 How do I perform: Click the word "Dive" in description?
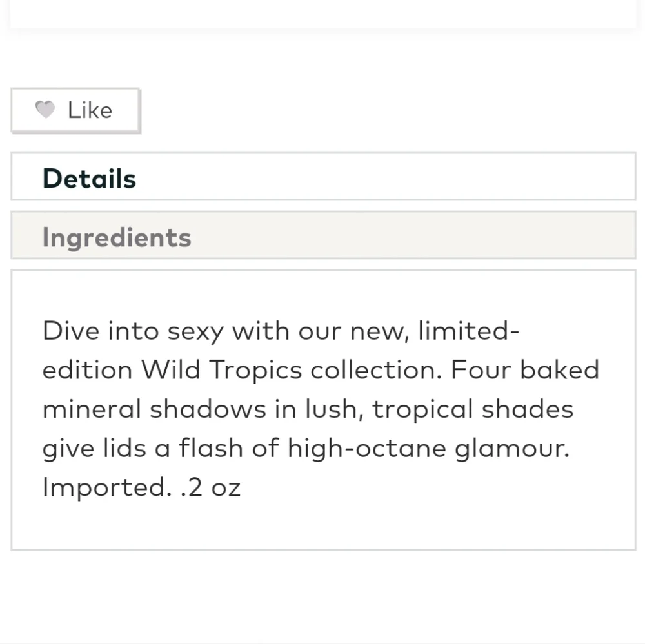tap(71, 331)
